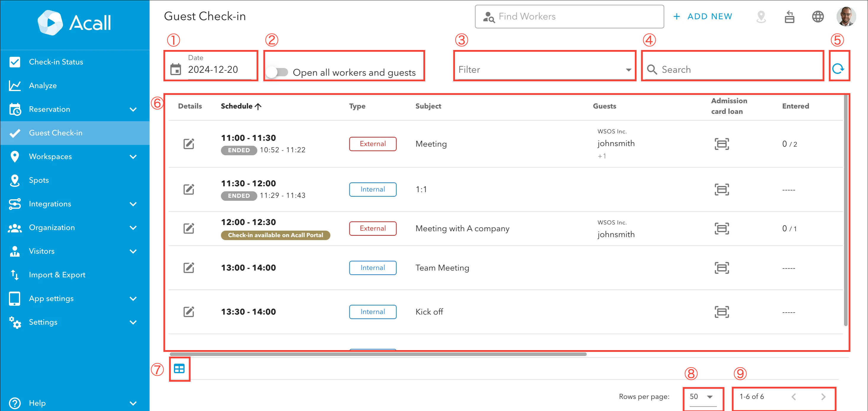This screenshot has height=411, width=868.
Task: Open Analyze menu item
Action: click(75, 85)
